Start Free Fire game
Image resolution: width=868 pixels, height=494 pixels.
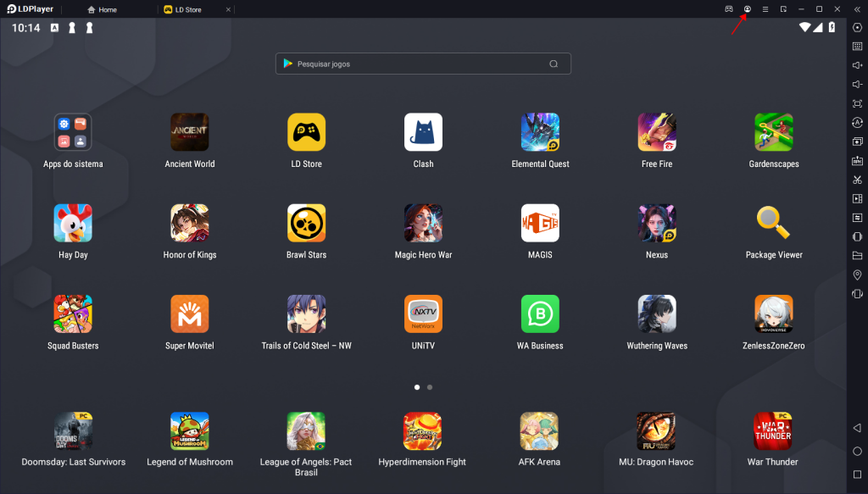(x=657, y=132)
